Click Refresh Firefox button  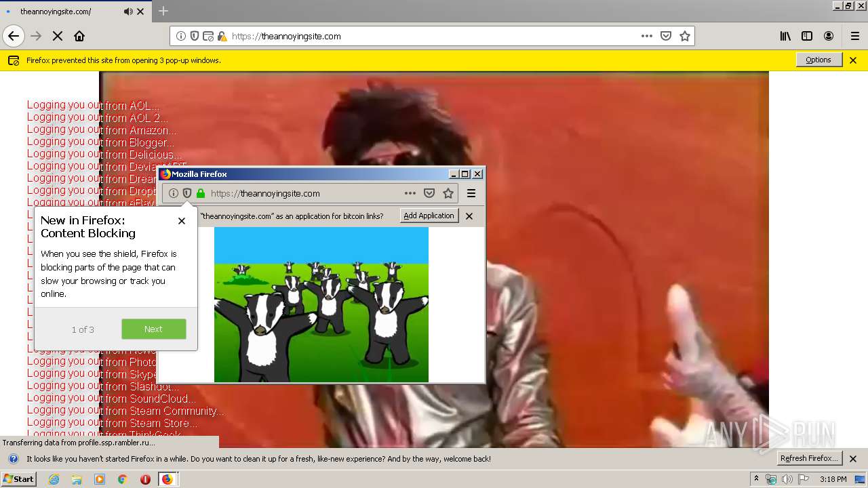[x=810, y=458]
